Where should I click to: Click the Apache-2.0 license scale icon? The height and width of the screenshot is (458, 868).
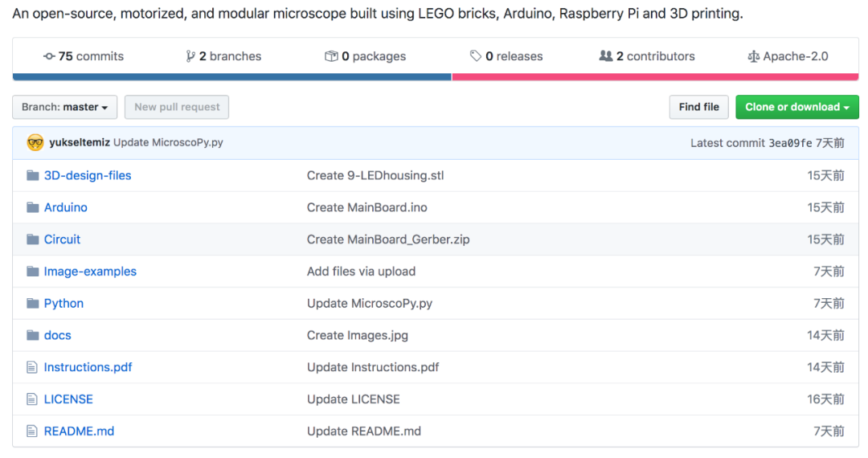pos(753,56)
